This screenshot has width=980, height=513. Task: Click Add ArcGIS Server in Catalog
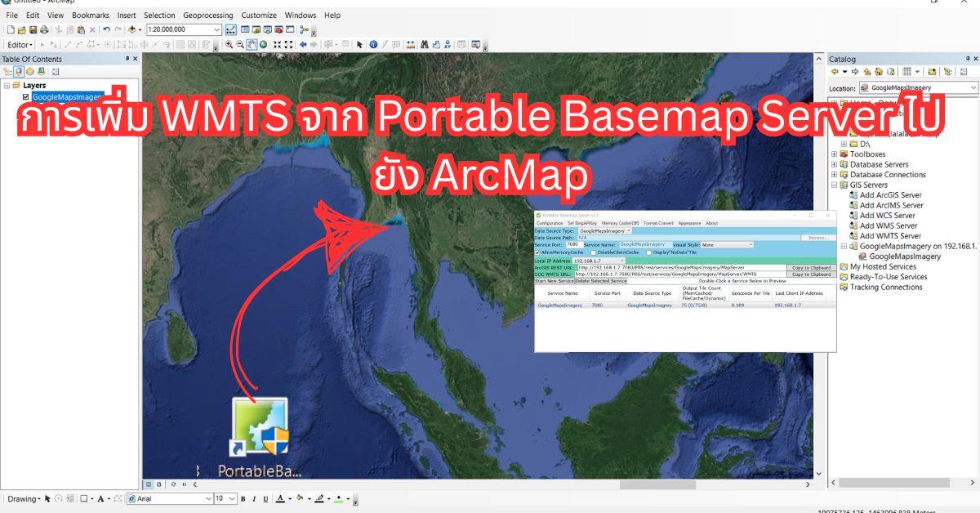pyautogui.click(x=891, y=194)
